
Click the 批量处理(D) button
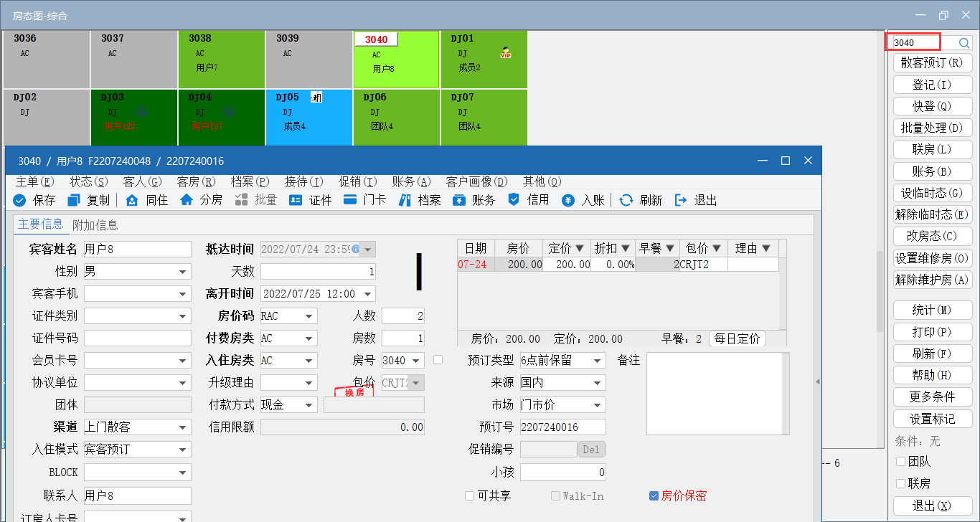tap(933, 128)
